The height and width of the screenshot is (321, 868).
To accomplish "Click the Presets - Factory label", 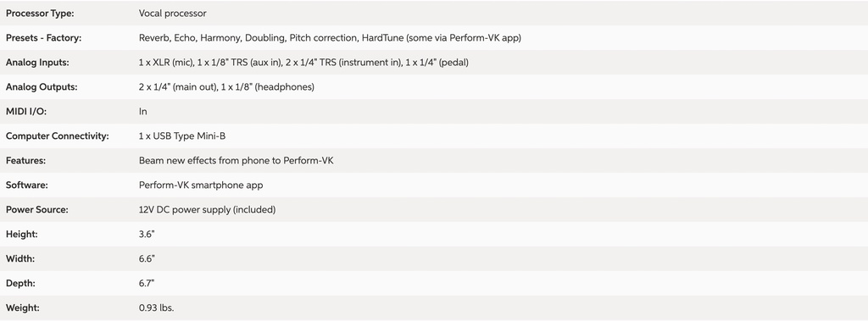I will pyautogui.click(x=44, y=38).
